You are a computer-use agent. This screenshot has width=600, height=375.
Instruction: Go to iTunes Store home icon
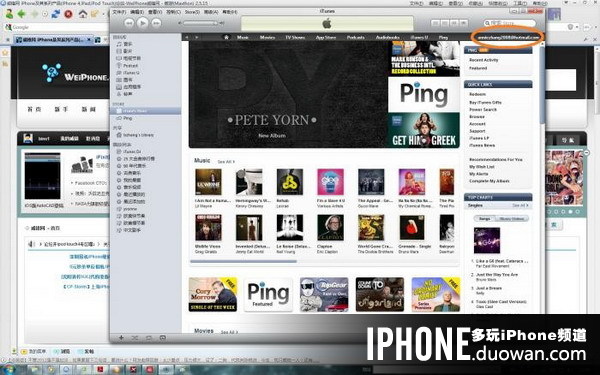tap(226, 37)
